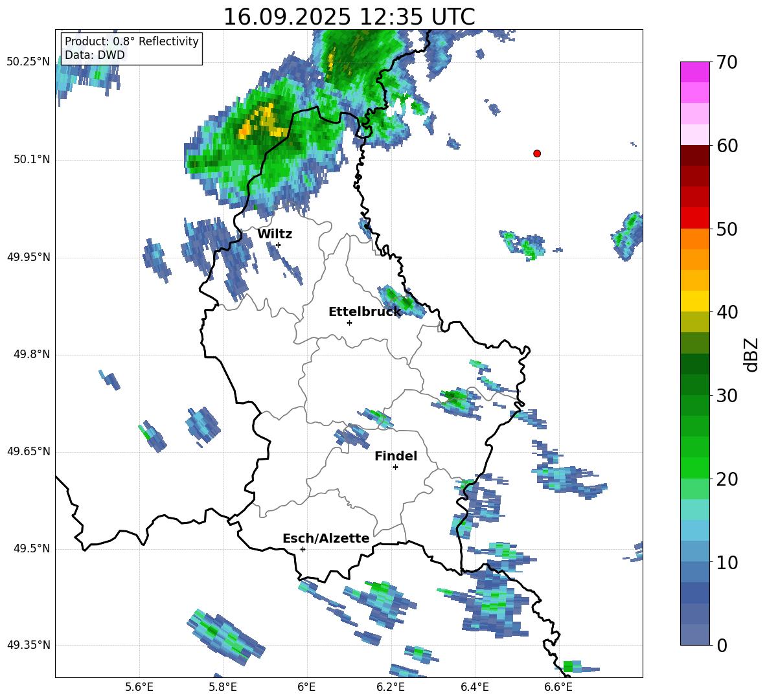
Task: Click the 70 colorbar tick label
Action: point(727,62)
